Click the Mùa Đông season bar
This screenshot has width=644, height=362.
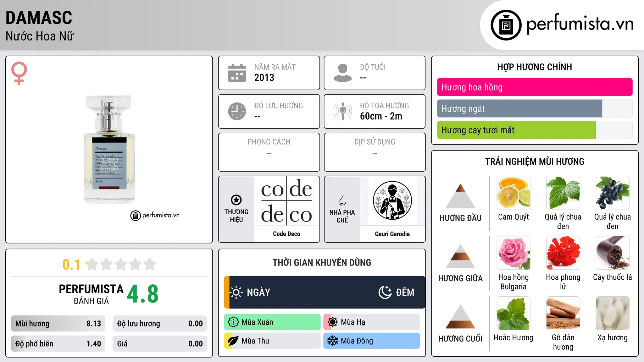372,341
